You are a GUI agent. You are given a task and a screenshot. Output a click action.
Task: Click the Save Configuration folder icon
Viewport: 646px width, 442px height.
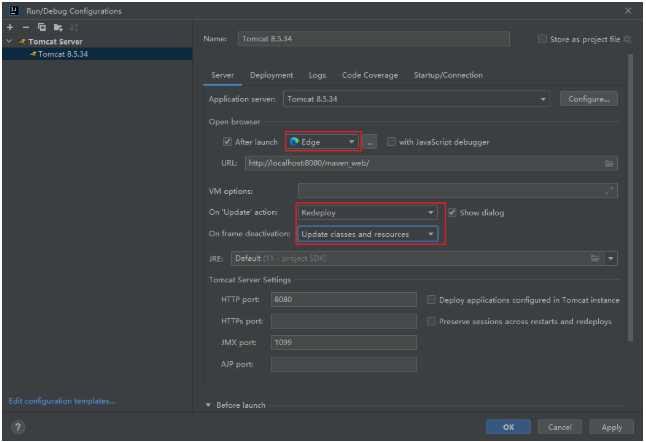tap(57, 27)
